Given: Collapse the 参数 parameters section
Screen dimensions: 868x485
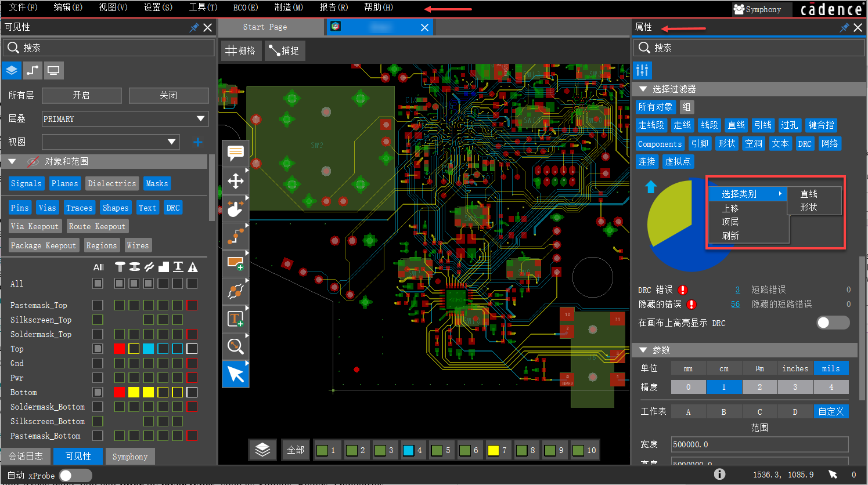Looking at the screenshot, I should pyautogui.click(x=643, y=350).
